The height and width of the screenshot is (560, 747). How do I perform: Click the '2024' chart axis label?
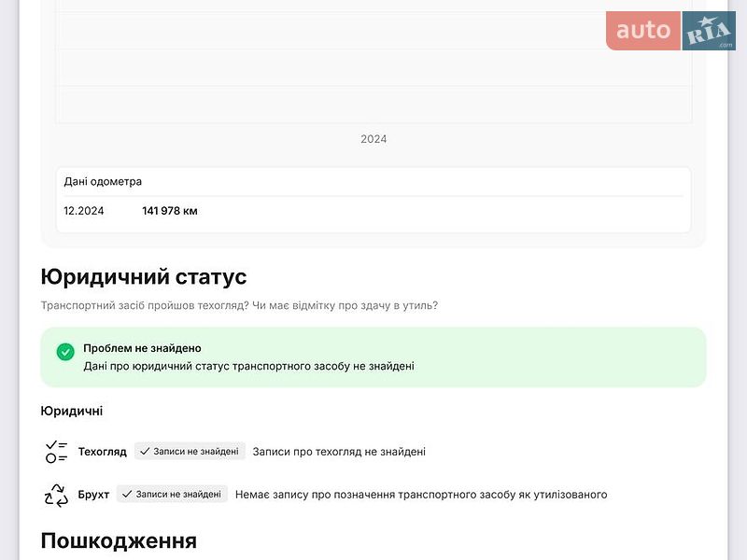click(x=373, y=139)
